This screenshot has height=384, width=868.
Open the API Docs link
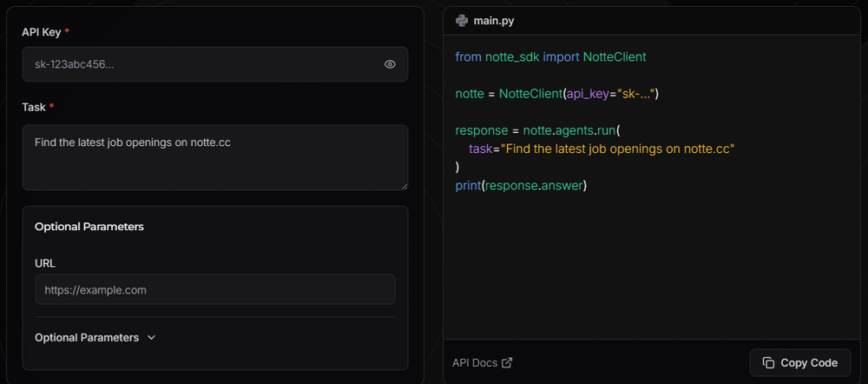click(482, 363)
